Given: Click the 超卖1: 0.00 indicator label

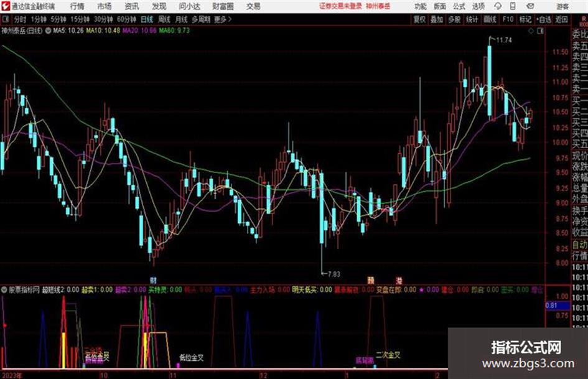Looking at the screenshot, I should (97, 289).
